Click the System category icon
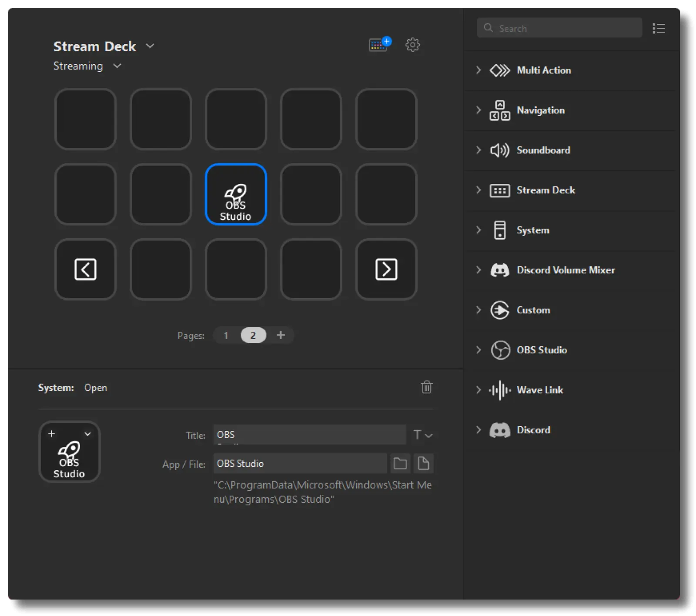Image resolution: width=696 pixels, height=616 pixels. (499, 230)
